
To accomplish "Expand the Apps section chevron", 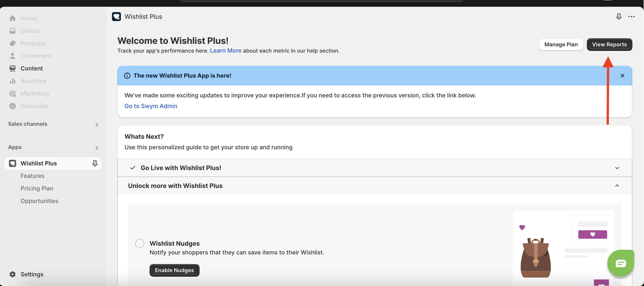I will (97, 148).
